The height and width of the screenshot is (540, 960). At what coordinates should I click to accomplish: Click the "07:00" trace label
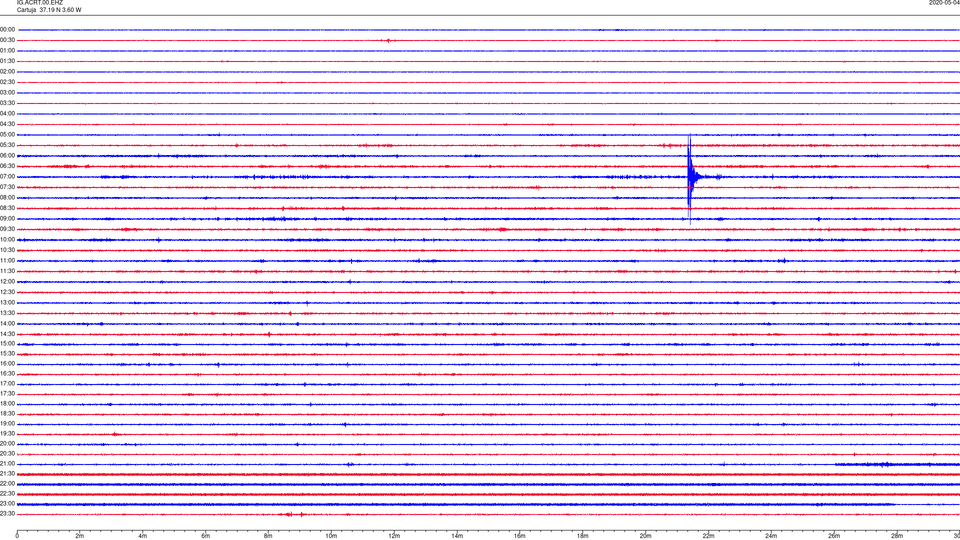pos(7,176)
